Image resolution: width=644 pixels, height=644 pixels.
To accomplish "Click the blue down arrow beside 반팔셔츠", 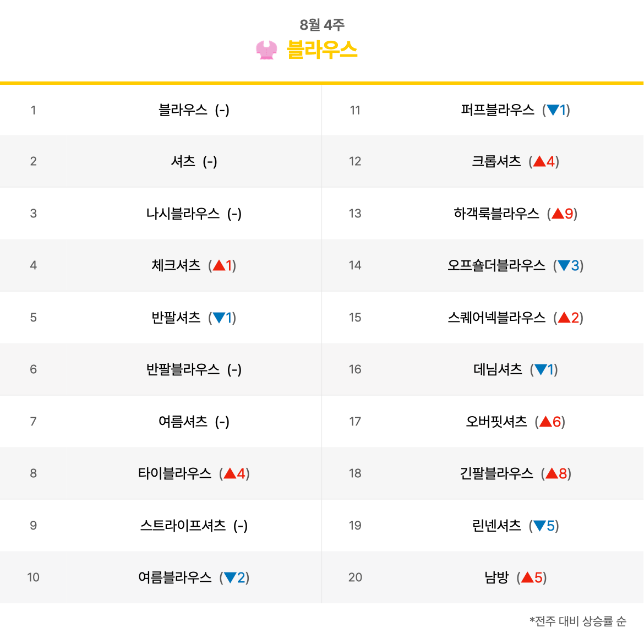I will (x=219, y=318).
